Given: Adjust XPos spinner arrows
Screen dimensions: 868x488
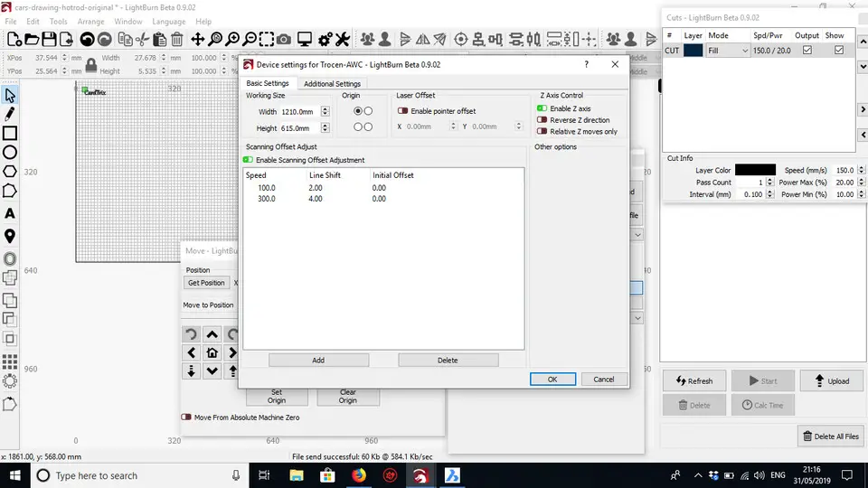Looking at the screenshot, I should 64,58.
